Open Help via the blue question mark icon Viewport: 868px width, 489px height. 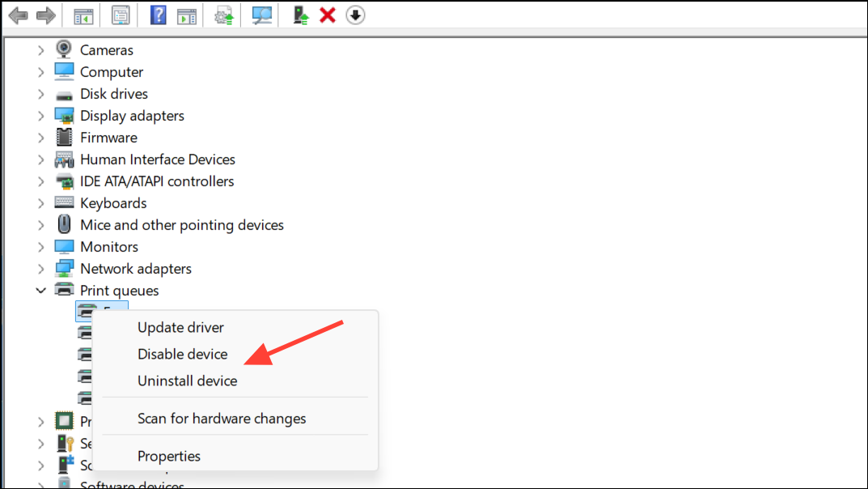(159, 15)
